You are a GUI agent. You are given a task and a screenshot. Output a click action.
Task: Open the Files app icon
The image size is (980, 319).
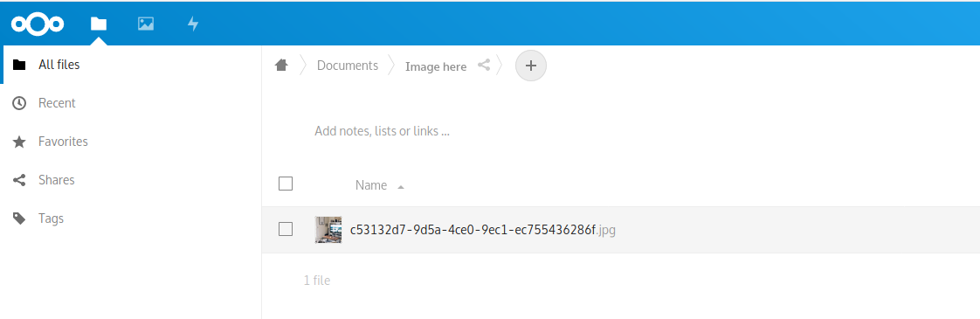(x=99, y=24)
